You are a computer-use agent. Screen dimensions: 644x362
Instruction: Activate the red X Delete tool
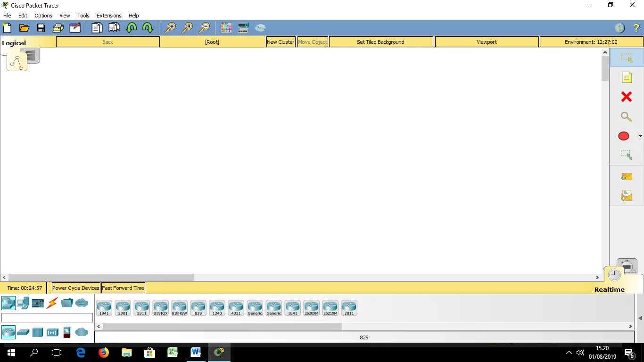click(x=627, y=97)
